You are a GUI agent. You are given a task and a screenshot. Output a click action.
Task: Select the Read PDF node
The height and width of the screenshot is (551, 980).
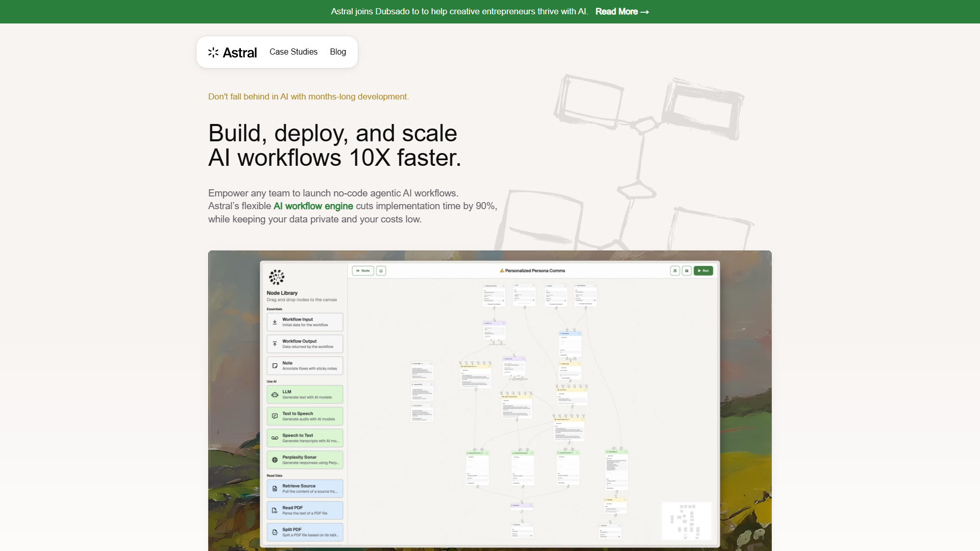tap(305, 511)
